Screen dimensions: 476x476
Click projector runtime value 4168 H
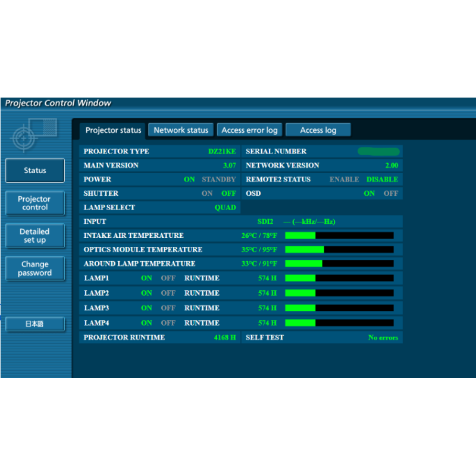225,337
